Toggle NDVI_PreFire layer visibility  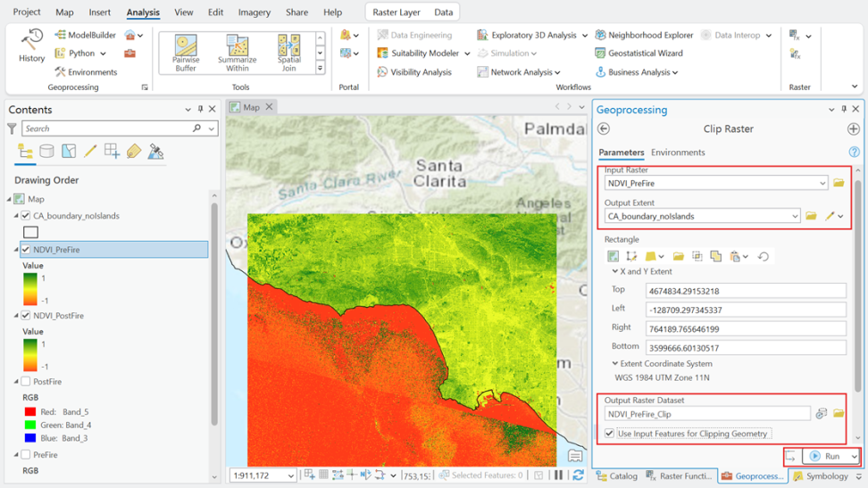[x=26, y=250]
